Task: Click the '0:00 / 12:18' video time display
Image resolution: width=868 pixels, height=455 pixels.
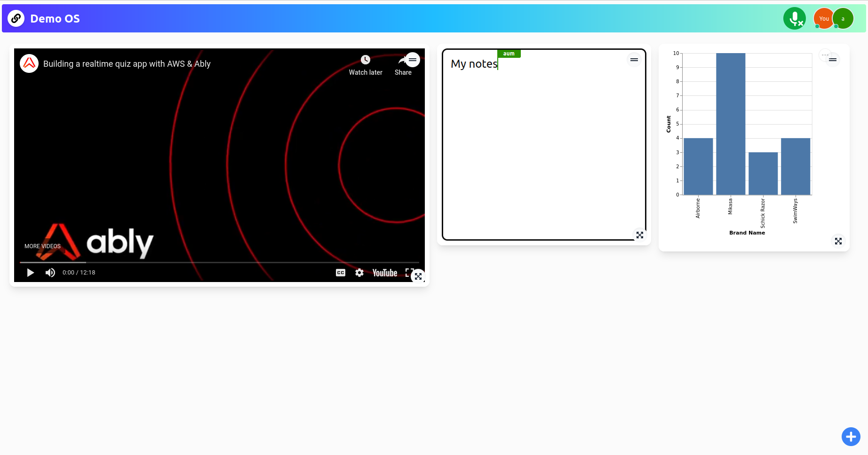Action: click(x=79, y=273)
